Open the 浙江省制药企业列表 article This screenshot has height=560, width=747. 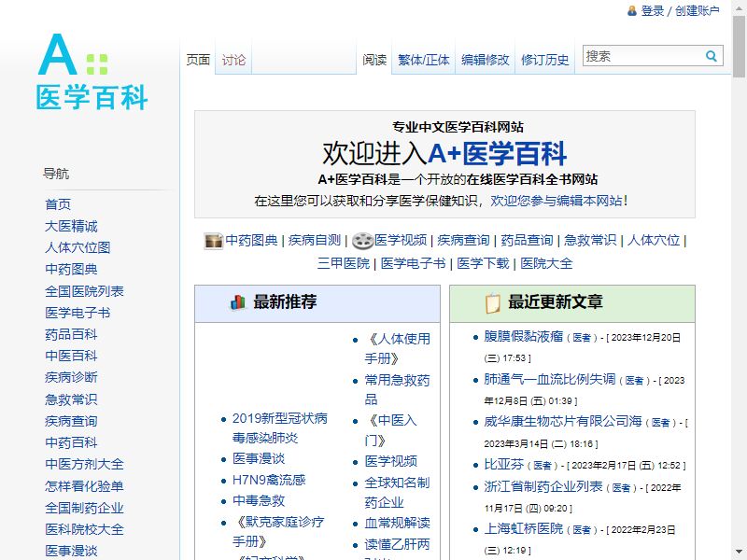pyautogui.click(x=543, y=486)
